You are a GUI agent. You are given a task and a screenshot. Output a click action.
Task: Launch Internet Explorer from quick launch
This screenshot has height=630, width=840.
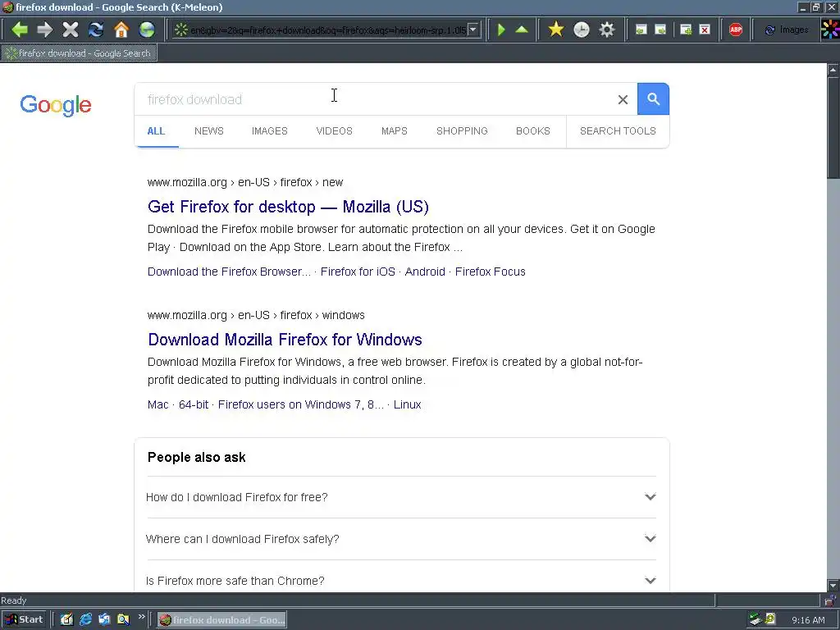(x=85, y=620)
